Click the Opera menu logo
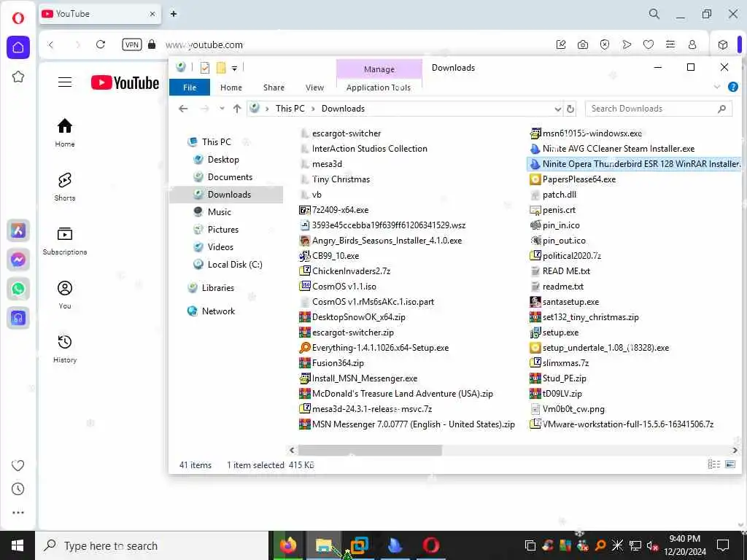The width and height of the screenshot is (747, 560). click(18, 18)
